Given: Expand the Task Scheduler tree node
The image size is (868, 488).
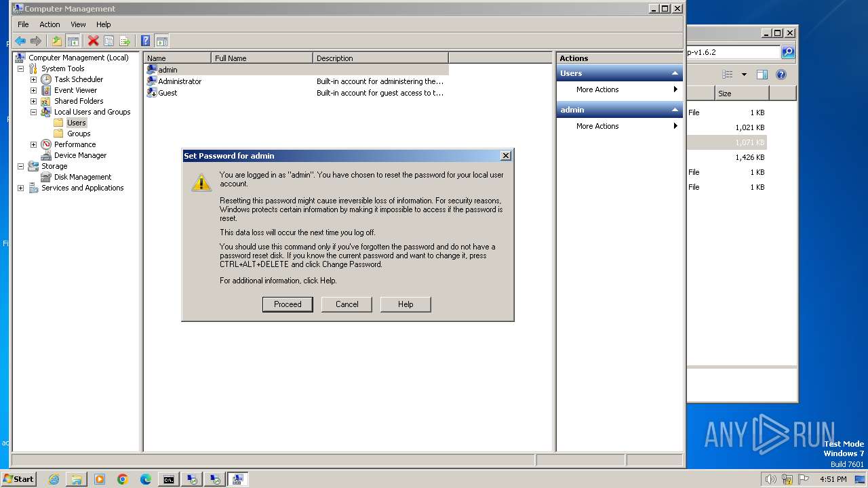Looking at the screenshot, I should tap(33, 79).
